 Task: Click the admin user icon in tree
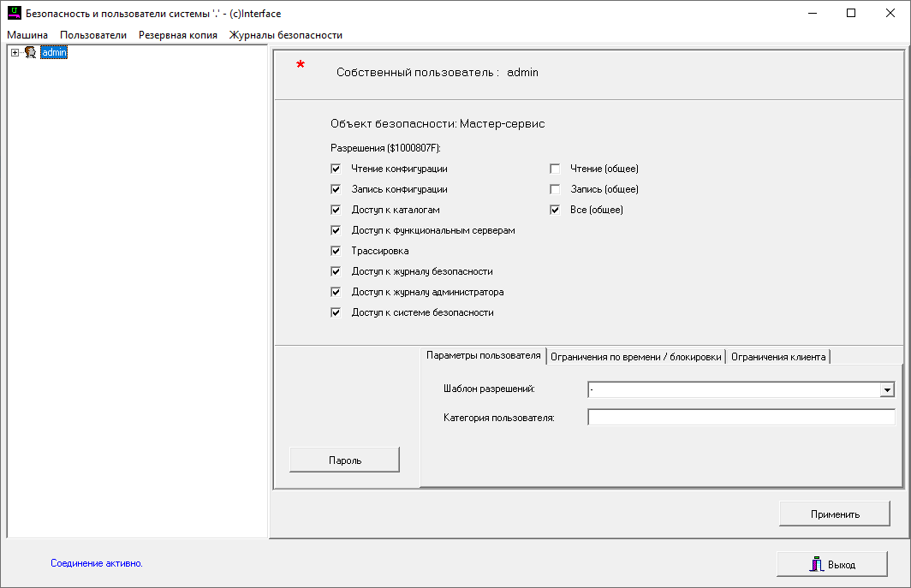pos(30,53)
